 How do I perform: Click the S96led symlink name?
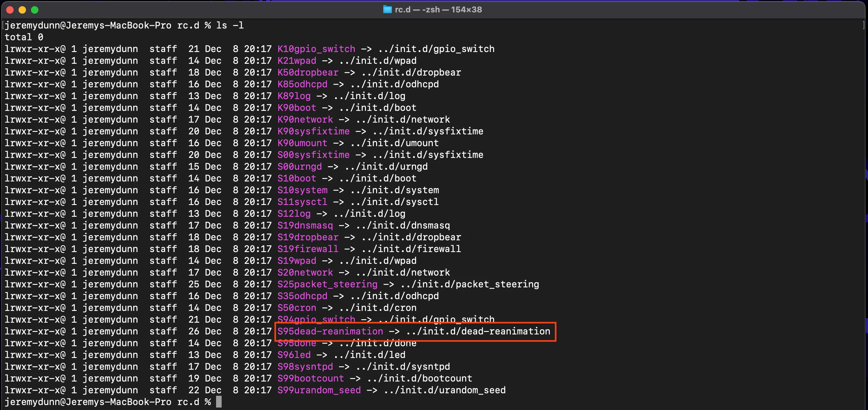(x=294, y=355)
